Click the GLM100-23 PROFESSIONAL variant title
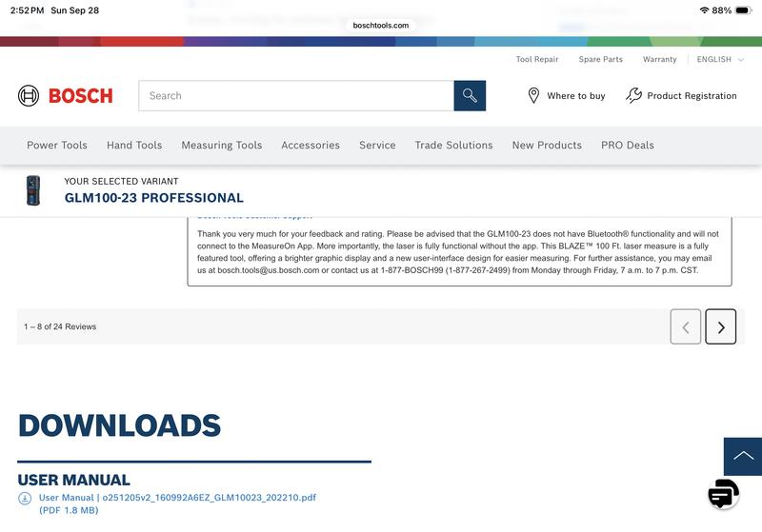The width and height of the screenshot is (762, 532). coord(154,198)
